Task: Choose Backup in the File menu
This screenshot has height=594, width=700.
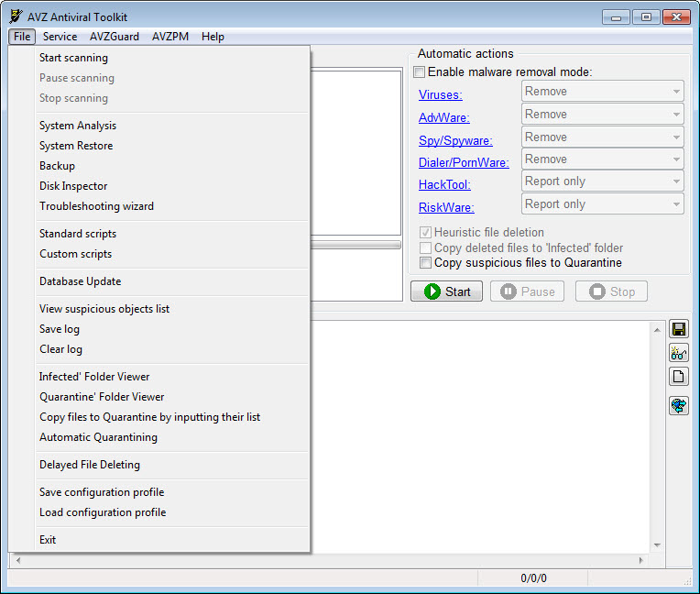Action: (172, 166)
